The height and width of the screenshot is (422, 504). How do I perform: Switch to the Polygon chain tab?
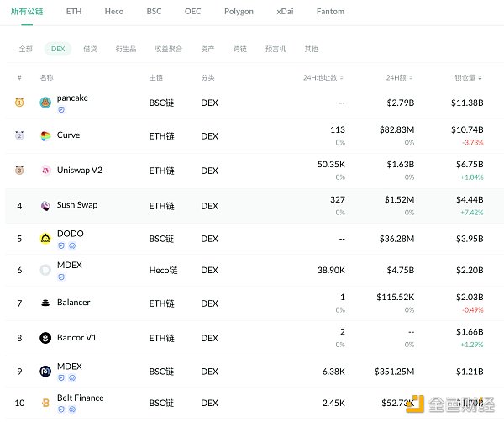coord(239,12)
